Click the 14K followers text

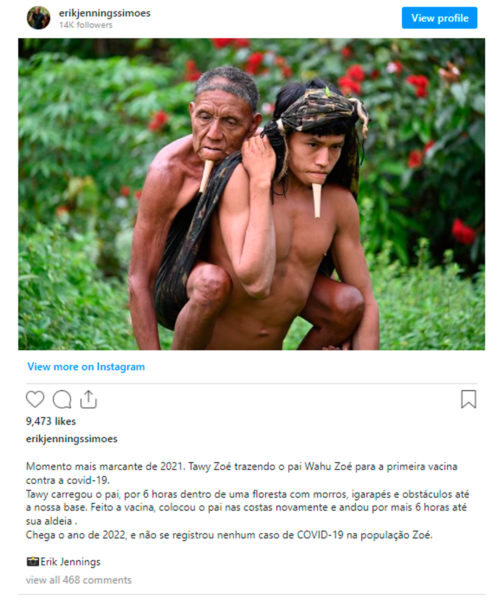(85, 25)
